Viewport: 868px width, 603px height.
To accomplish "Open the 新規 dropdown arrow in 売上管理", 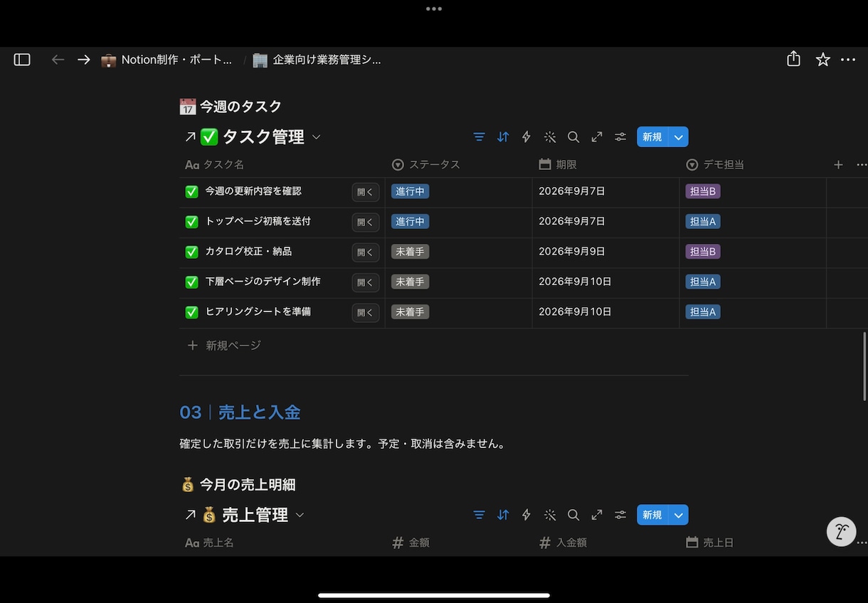I will point(679,515).
